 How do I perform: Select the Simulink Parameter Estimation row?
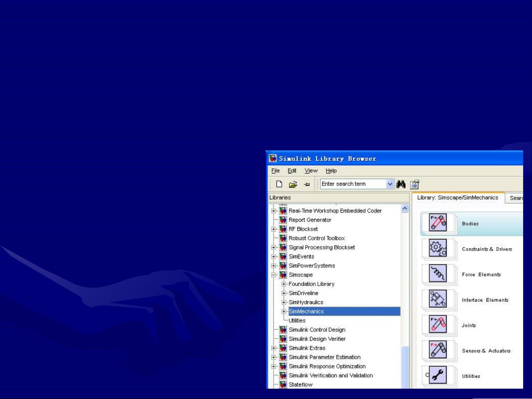[x=325, y=357]
